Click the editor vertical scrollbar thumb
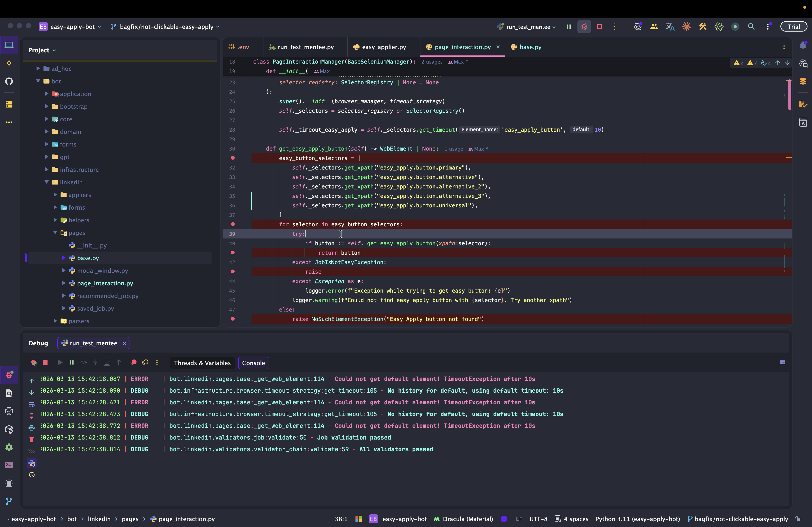 point(789,95)
